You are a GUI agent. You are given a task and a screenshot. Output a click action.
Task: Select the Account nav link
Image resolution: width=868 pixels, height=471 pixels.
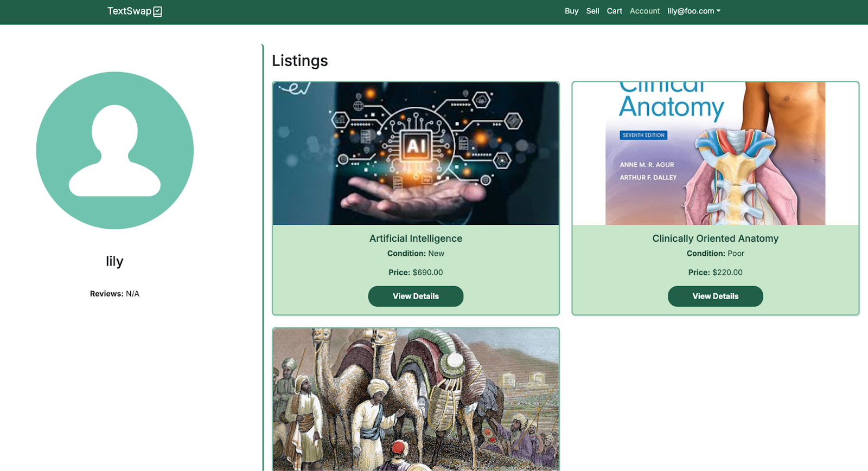coord(644,11)
